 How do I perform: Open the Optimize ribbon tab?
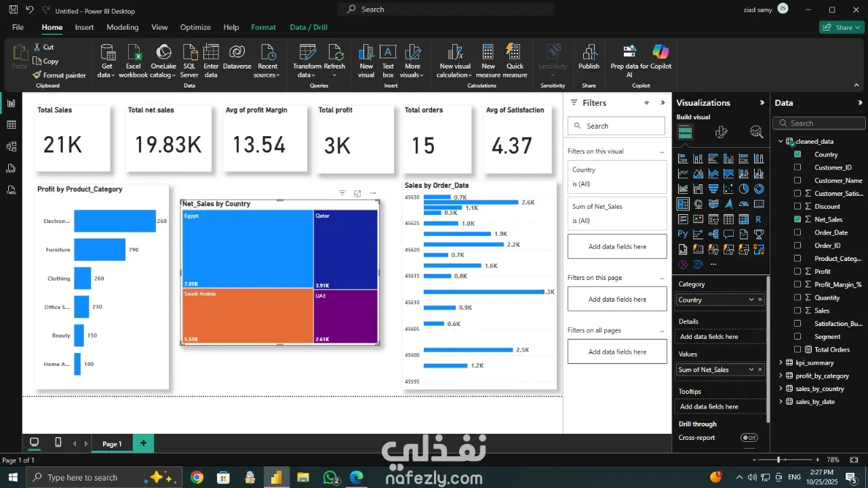click(195, 27)
